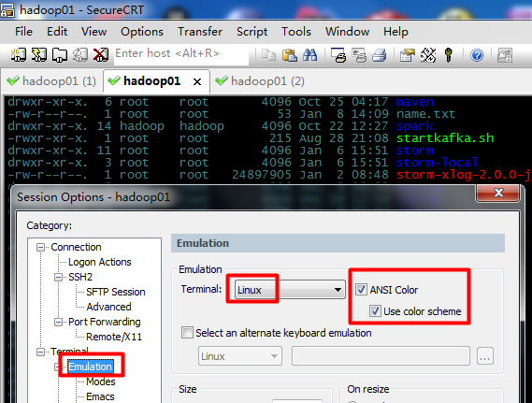Open the File menu

click(x=23, y=32)
